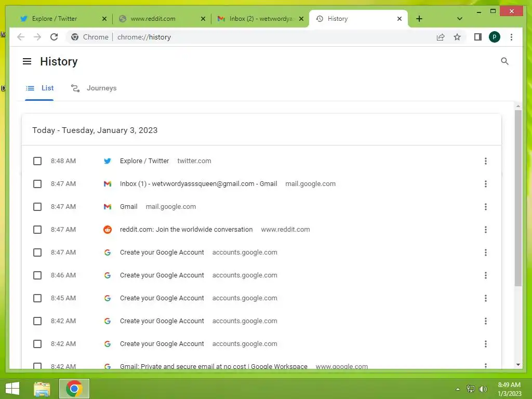
Task: Open more actions for 8:45 AM Google Account entry
Action: pyautogui.click(x=486, y=298)
